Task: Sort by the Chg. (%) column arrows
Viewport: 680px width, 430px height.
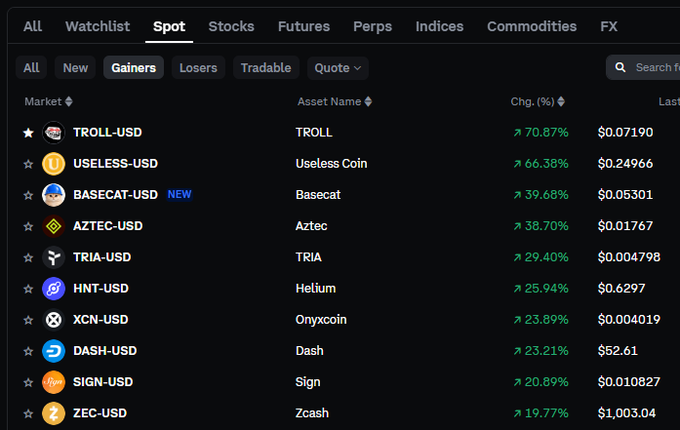Action: point(561,101)
